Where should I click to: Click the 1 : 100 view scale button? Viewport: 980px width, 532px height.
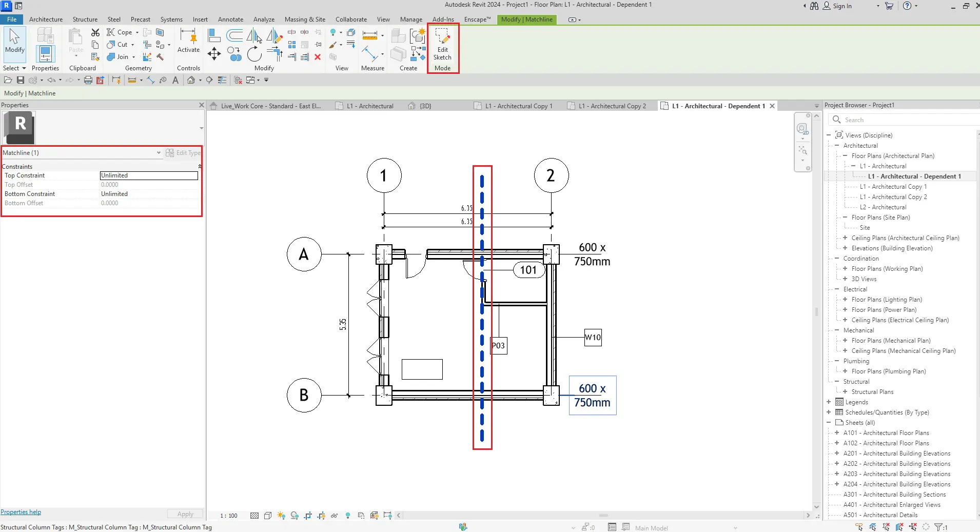click(229, 516)
